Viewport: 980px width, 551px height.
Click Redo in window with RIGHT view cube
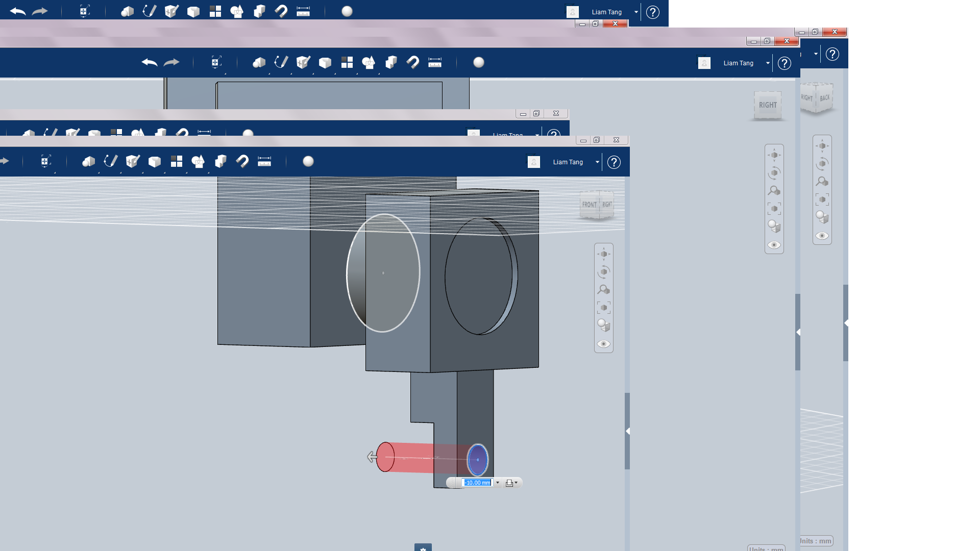coord(171,62)
